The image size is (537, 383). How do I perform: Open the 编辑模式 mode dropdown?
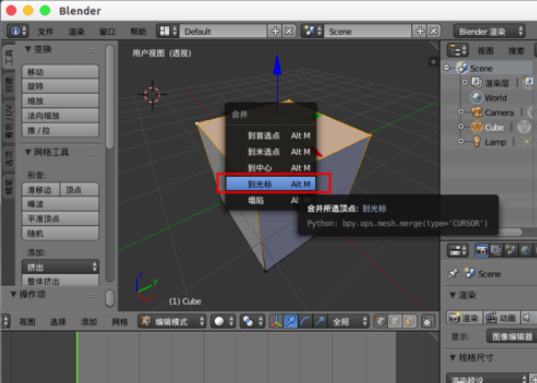tap(172, 321)
